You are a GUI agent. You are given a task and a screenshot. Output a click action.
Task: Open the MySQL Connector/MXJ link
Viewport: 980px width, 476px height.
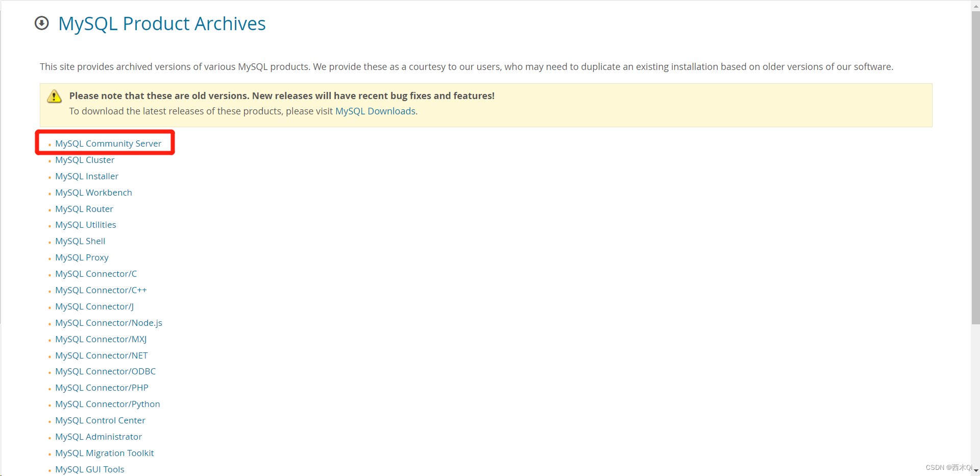click(x=101, y=339)
